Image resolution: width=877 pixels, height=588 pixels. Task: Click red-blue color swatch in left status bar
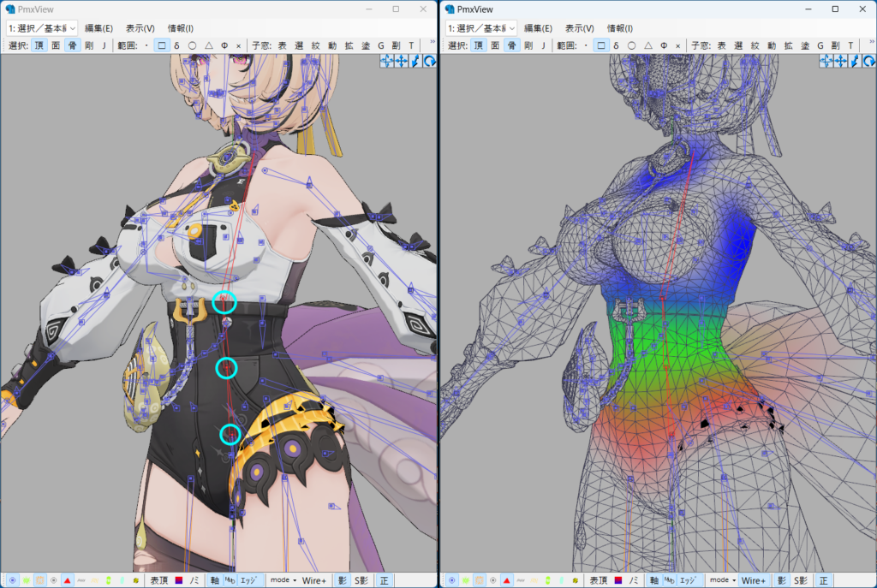coord(178,579)
